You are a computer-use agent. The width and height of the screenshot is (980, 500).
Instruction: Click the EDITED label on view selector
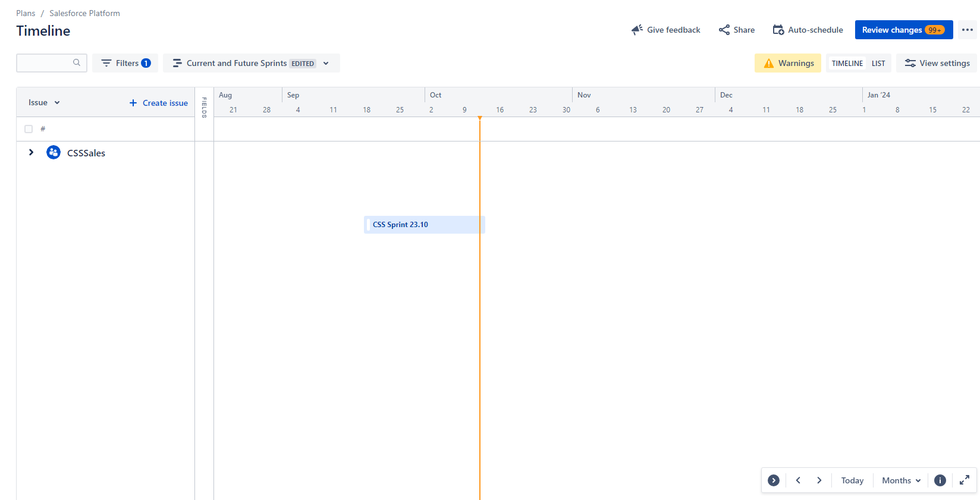click(303, 64)
